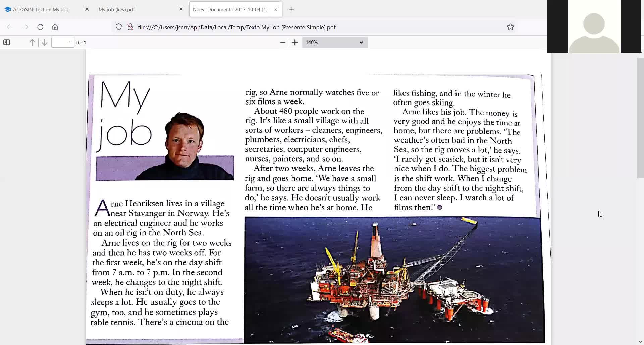The width and height of the screenshot is (644, 345).
Task: Open a new browser tab
Action: pyautogui.click(x=291, y=9)
